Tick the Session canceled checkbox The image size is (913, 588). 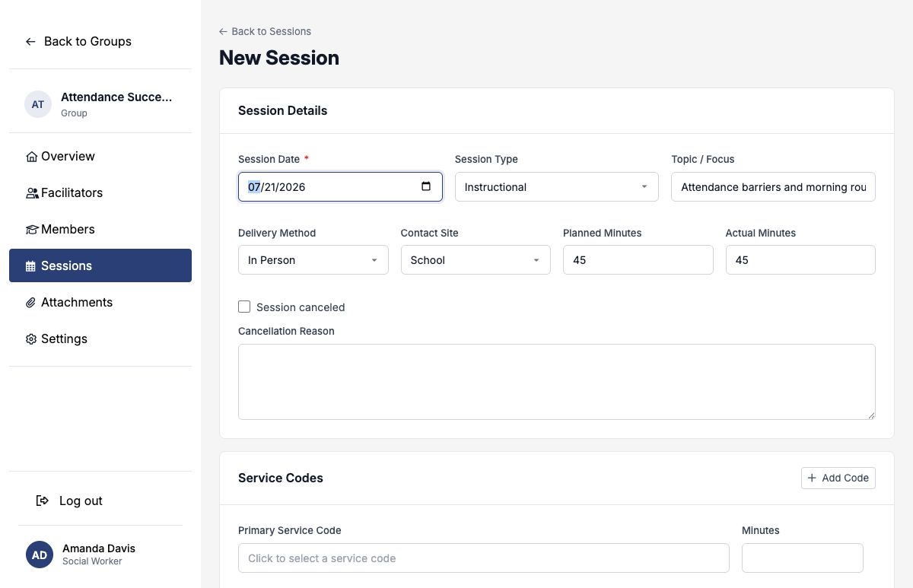244,307
